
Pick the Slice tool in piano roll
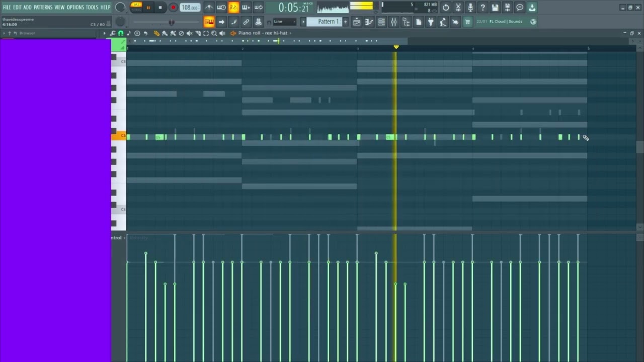tap(198, 33)
